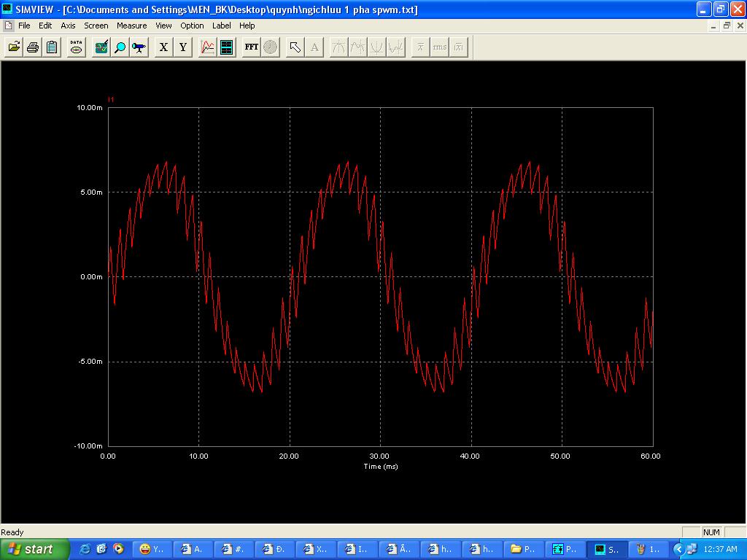Open the Label menu

click(221, 26)
